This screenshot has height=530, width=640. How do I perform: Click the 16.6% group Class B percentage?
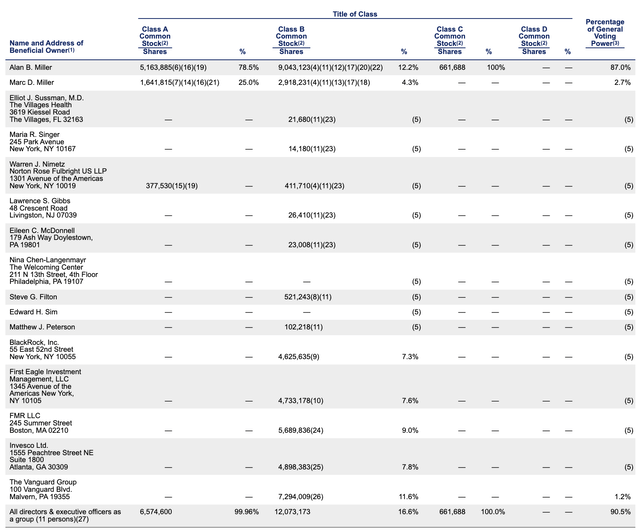click(408, 512)
